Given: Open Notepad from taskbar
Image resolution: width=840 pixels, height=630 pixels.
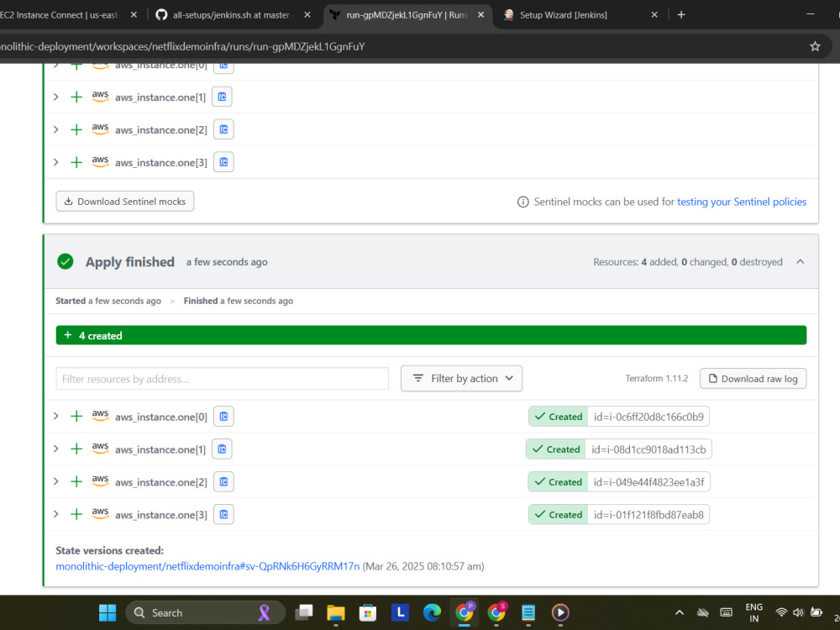Looking at the screenshot, I should [x=528, y=612].
